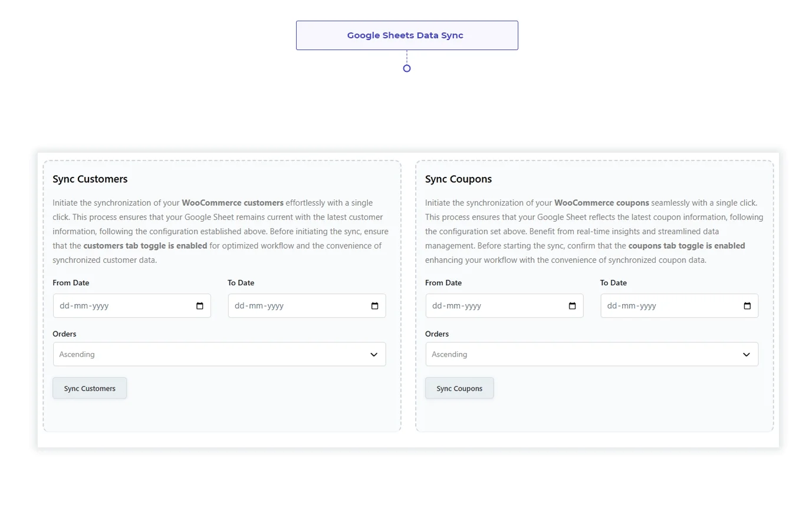Click bold text 'coupons tab toggle is enabled'
Screen dimensions: 812x527
point(686,246)
